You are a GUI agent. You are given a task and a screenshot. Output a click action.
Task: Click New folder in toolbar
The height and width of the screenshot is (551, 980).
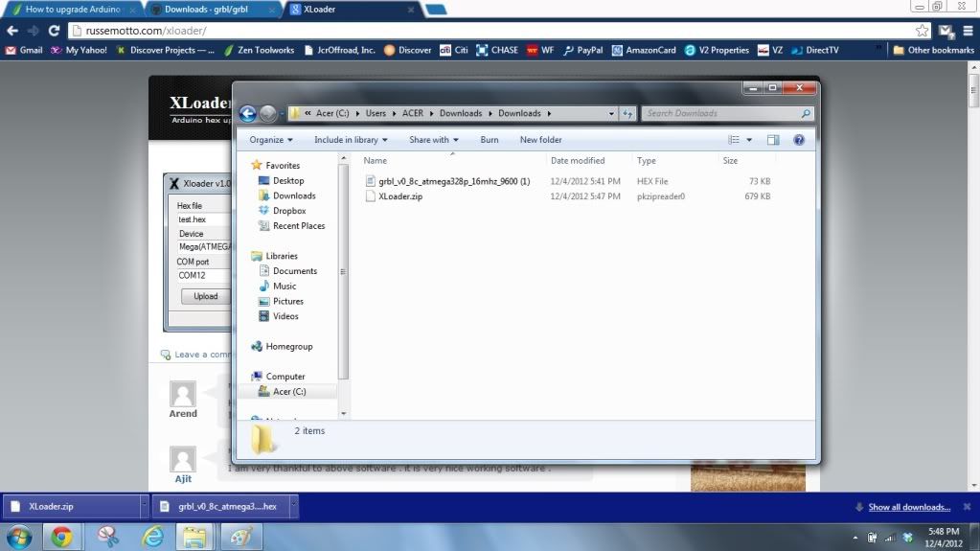click(x=540, y=140)
